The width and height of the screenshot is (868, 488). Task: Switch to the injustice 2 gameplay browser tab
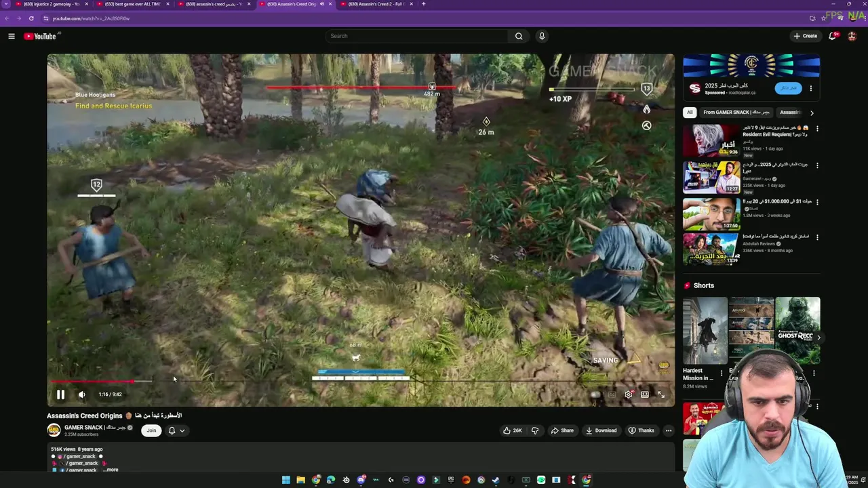tap(50, 4)
